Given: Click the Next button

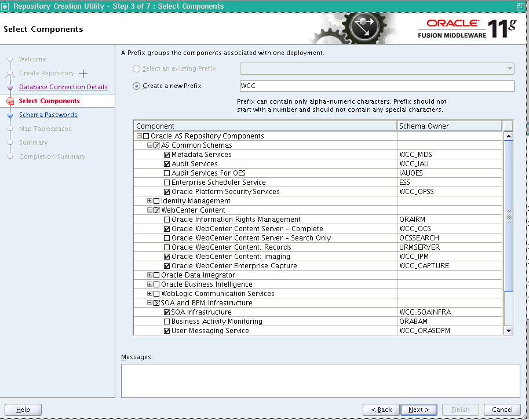Looking at the screenshot, I should tap(419, 410).
